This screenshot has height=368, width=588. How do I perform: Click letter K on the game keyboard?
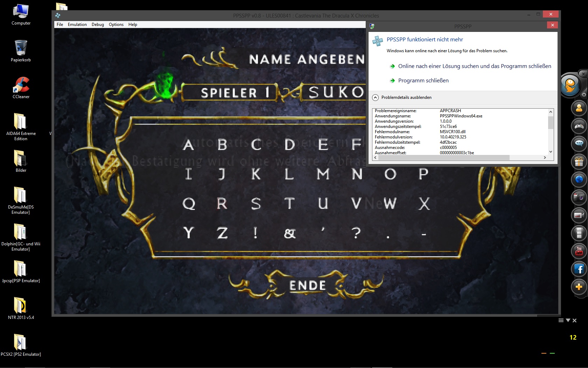coord(256,174)
